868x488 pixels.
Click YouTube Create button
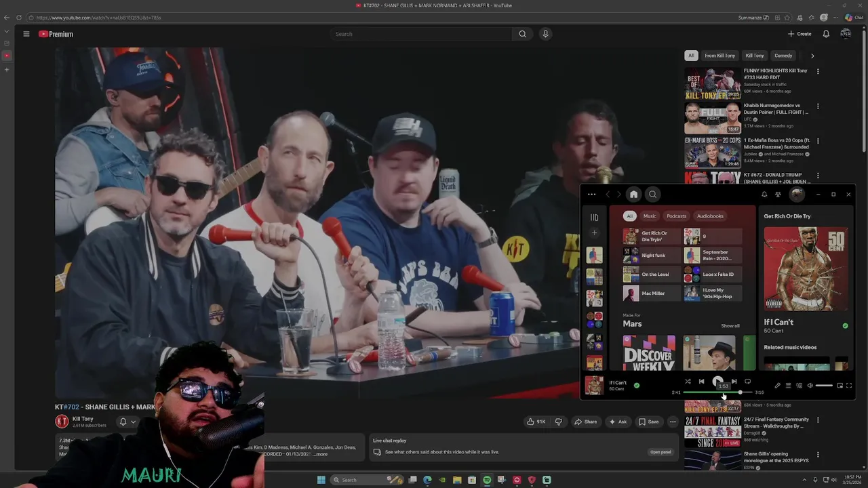(800, 34)
